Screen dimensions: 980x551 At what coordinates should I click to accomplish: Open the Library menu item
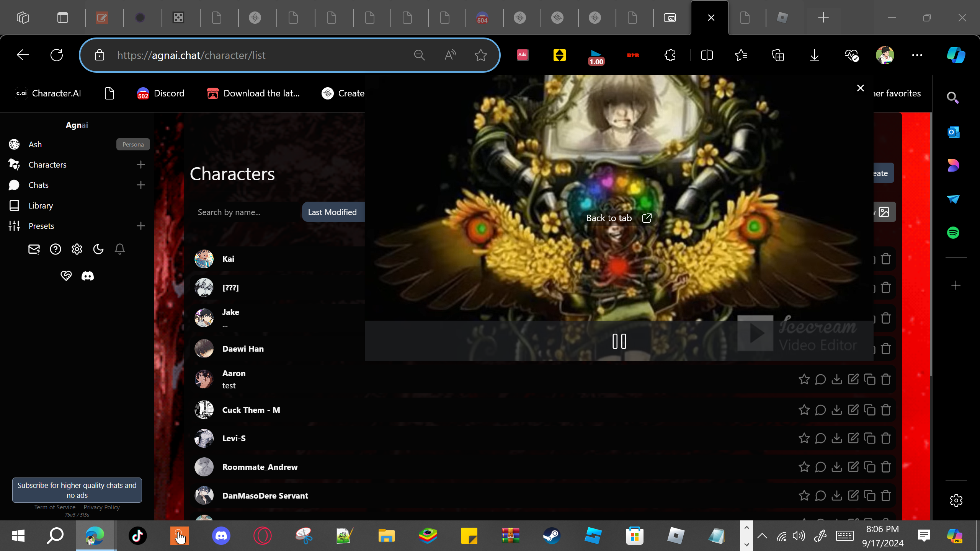coord(41,205)
